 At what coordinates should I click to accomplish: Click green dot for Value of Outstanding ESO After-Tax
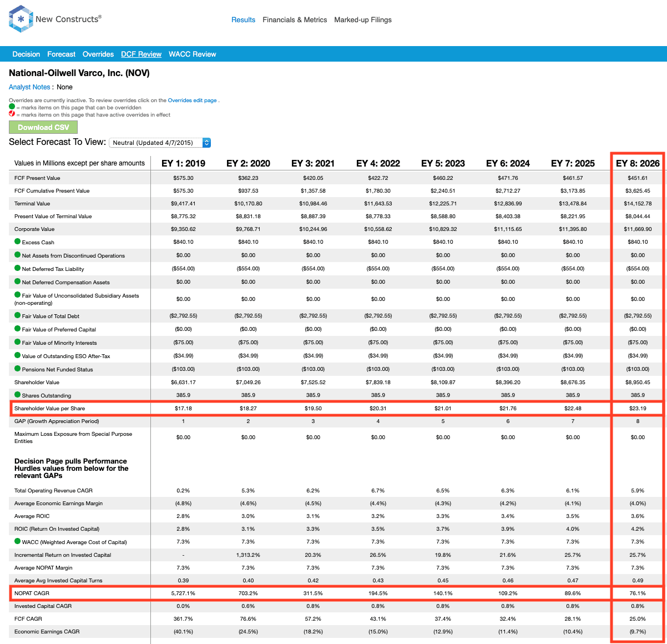tap(18, 355)
